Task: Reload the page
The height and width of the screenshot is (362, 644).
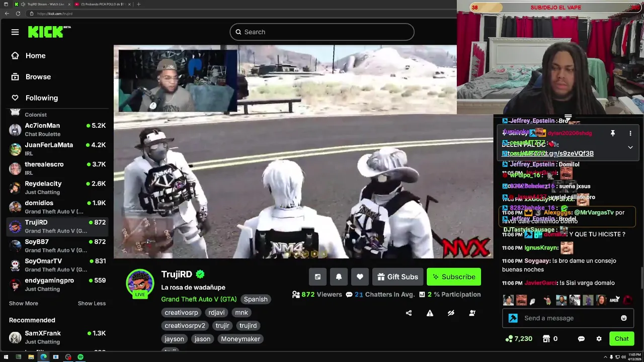Action: 18,14
